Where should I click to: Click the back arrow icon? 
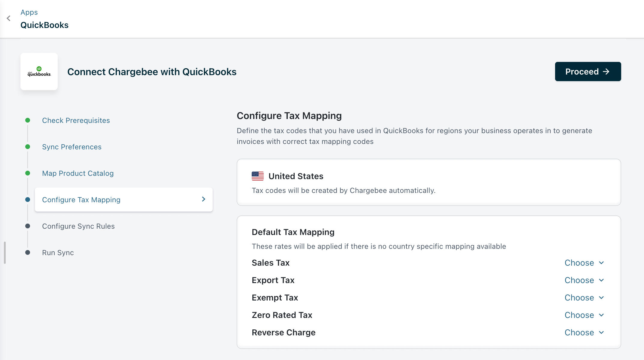tap(9, 18)
